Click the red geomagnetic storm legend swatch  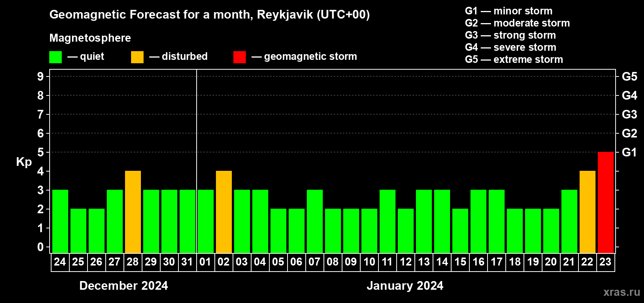click(239, 57)
